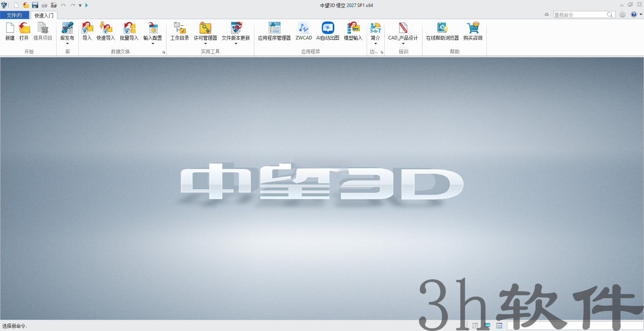Viewport: 644px width, 331px height.
Task: Click the blue play arrow in quick access toolbar
Action: [87, 5]
